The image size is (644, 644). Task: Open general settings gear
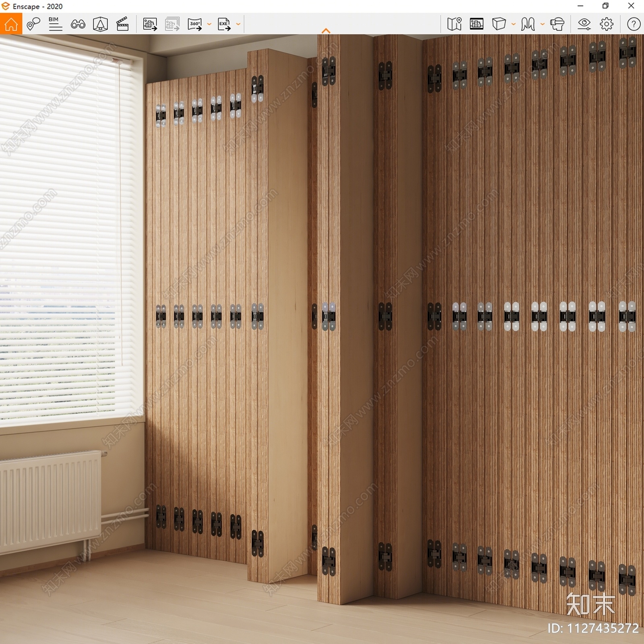click(607, 24)
